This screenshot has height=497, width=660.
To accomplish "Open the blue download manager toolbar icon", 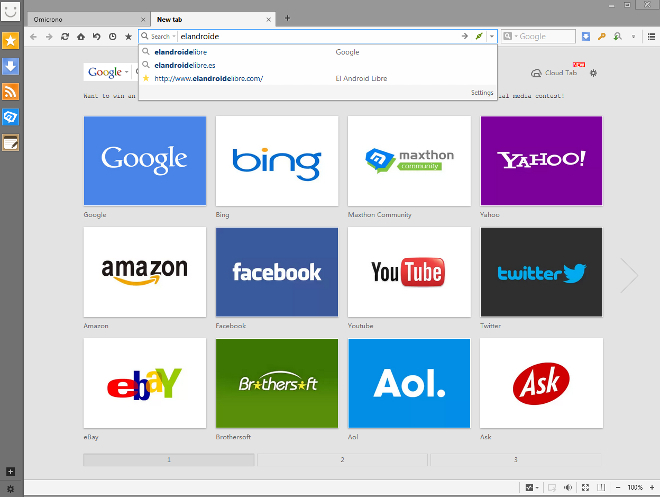I will coord(585,37).
